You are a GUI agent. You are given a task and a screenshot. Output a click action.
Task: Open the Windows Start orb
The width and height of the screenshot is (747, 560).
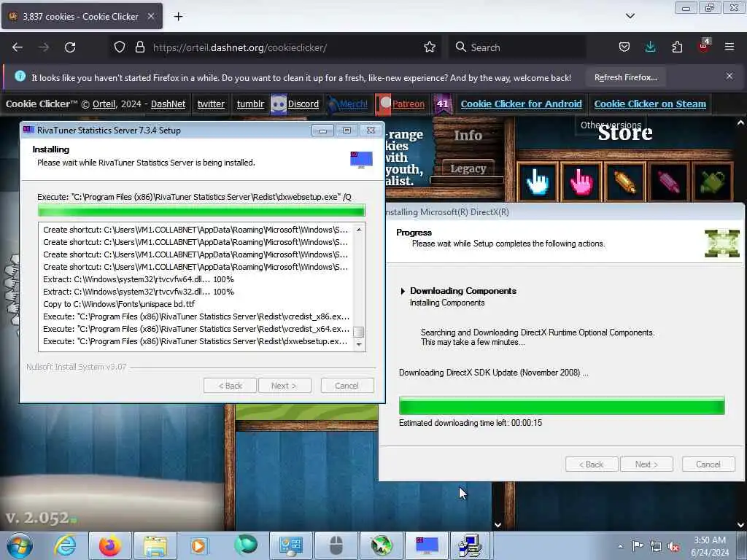(x=19, y=545)
